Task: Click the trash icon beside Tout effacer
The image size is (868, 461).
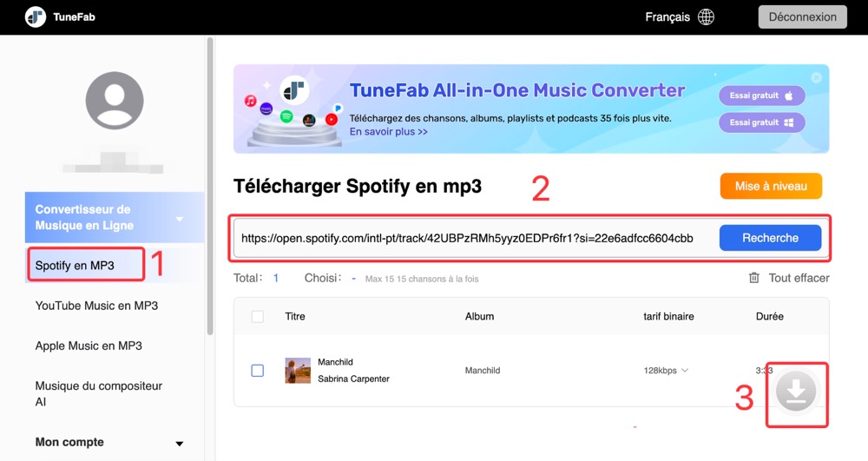Action: [754, 278]
